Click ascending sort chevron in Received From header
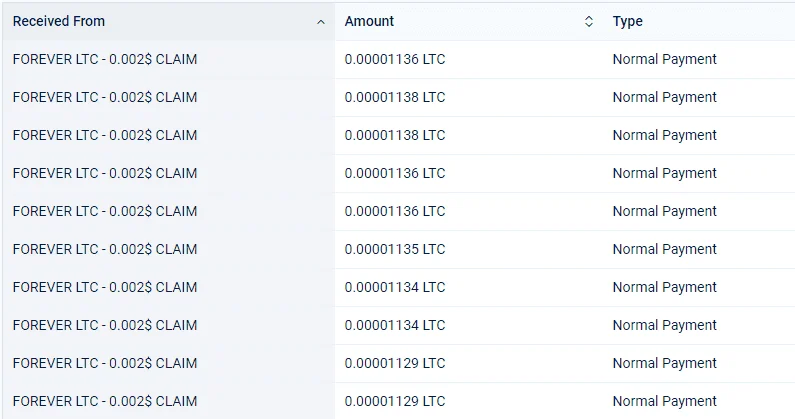Screen dimensions: 795x419 (x=320, y=22)
